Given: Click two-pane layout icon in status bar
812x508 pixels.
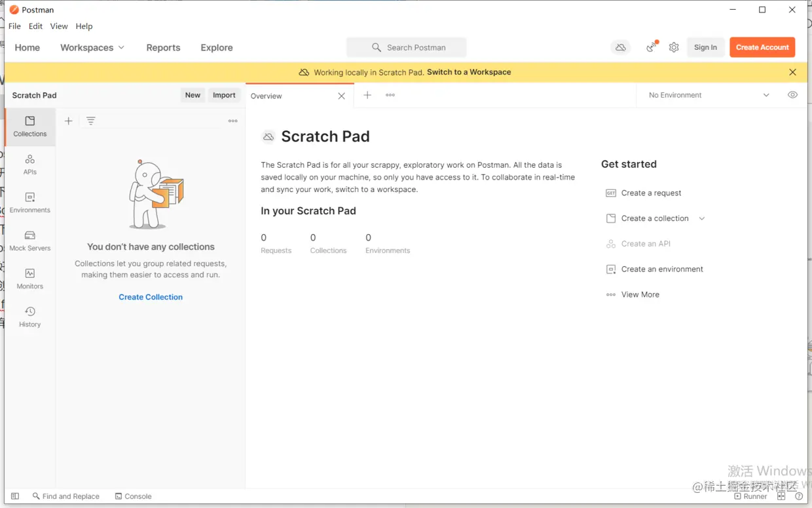Looking at the screenshot, I should coord(781,496).
